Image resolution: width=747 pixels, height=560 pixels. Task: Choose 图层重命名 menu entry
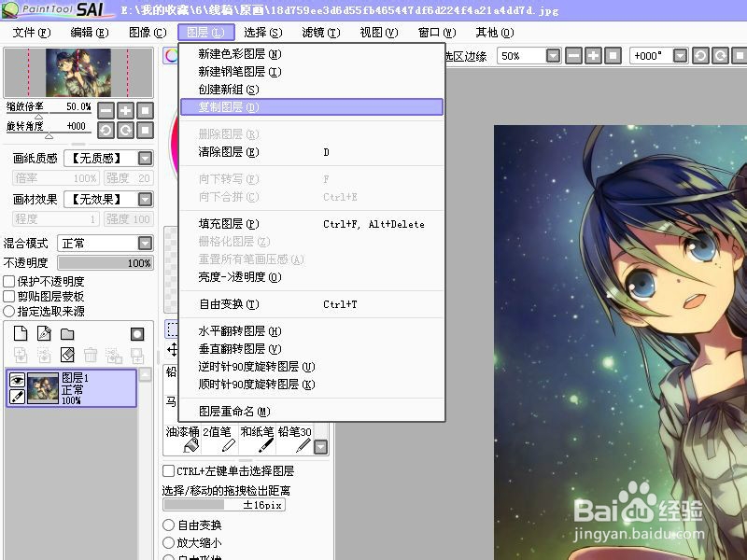312,411
